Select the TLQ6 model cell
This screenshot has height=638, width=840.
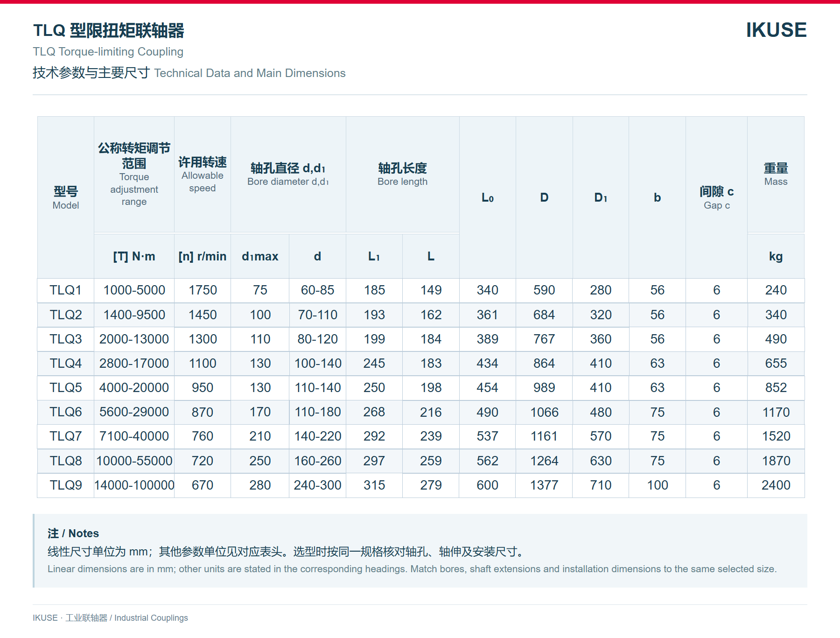click(66, 412)
